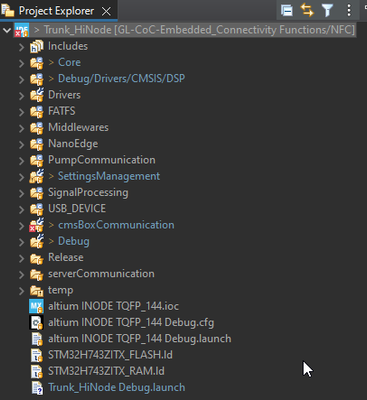Viewport: 367px width, 400px height.
Task: Expand the SignalProcessing folder
Action: coord(22,193)
